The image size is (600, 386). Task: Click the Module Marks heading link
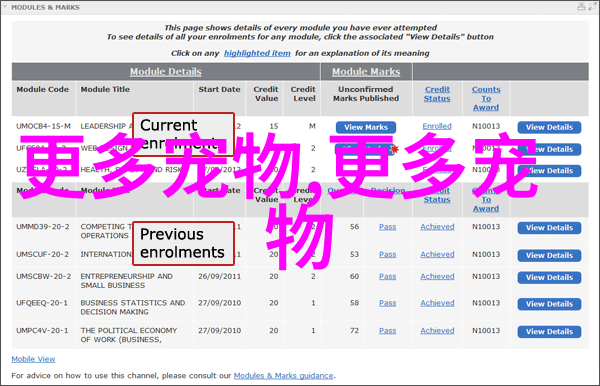366,72
